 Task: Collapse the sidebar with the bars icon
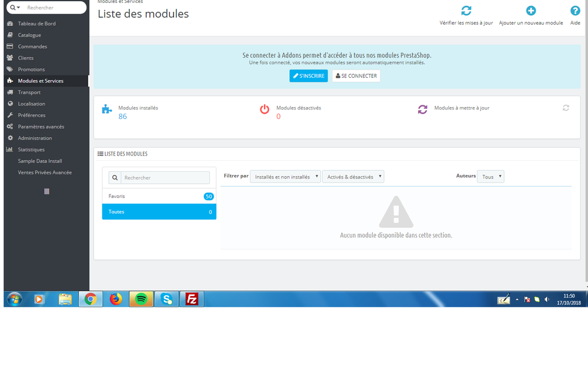tap(46, 191)
